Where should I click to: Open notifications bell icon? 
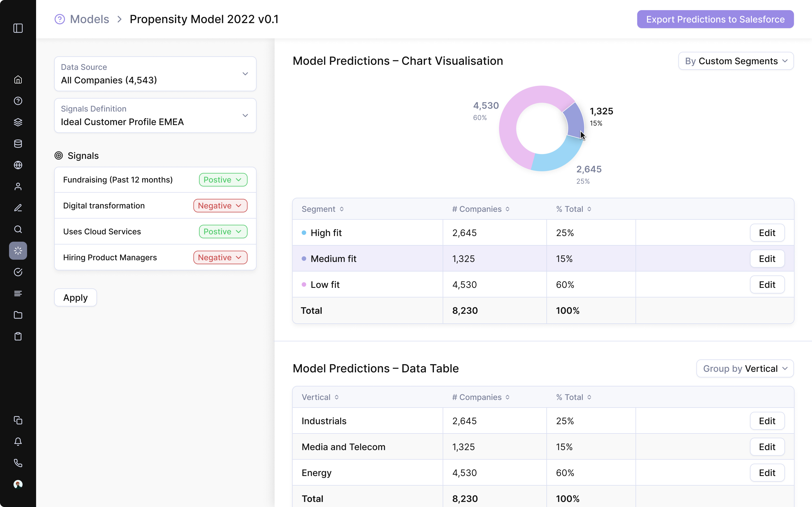(18, 442)
